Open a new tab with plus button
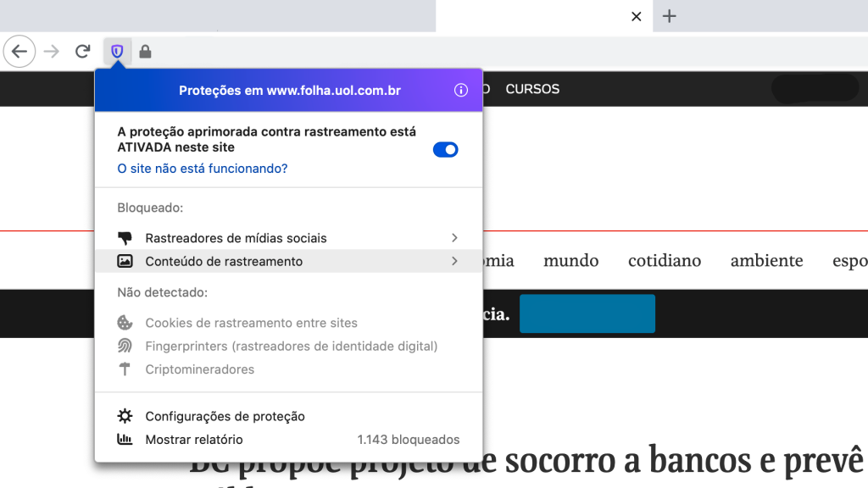Viewport: 868px width, 488px height. [x=670, y=16]
